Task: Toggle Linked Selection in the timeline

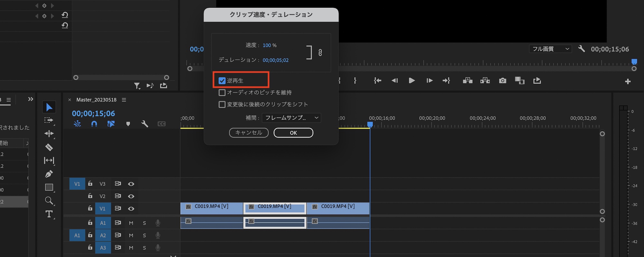Action: point(111,124)
